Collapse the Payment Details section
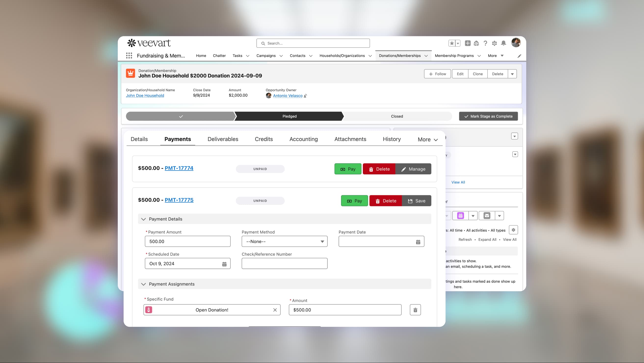644x363 pixels. [144, 219]
